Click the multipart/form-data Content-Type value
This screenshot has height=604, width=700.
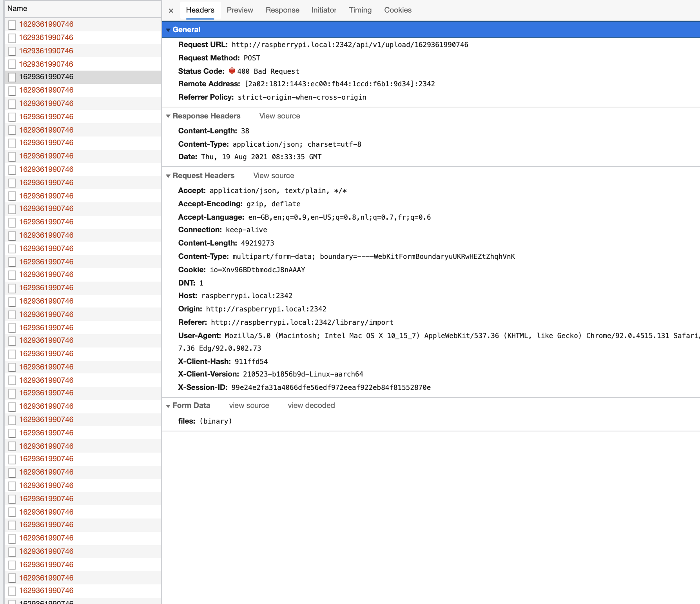click(374, 257)
